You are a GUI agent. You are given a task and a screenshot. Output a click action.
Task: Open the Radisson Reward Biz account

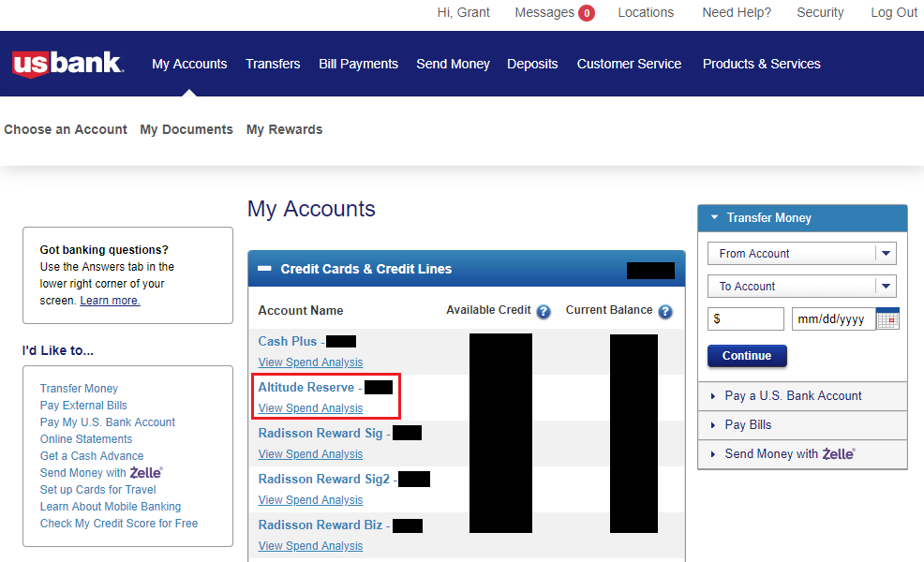coord(320,525)
